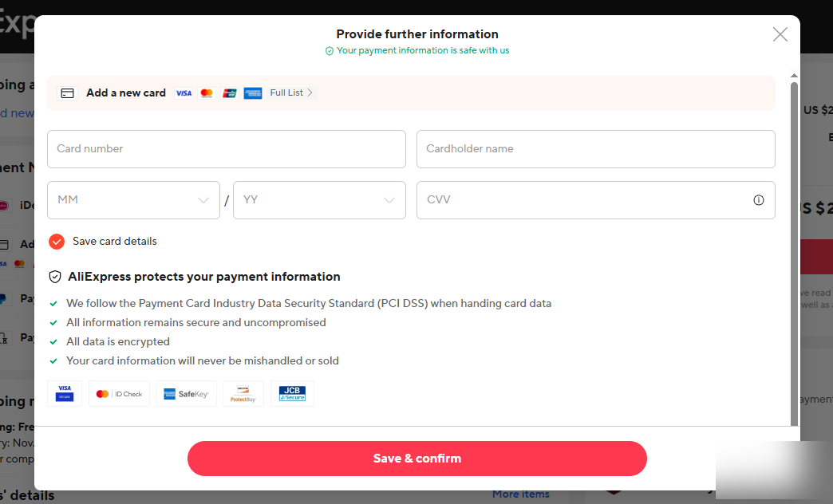Click the Discover ProtectBuy badge
The image size is (833, 504).
click(x=243, y=394)
